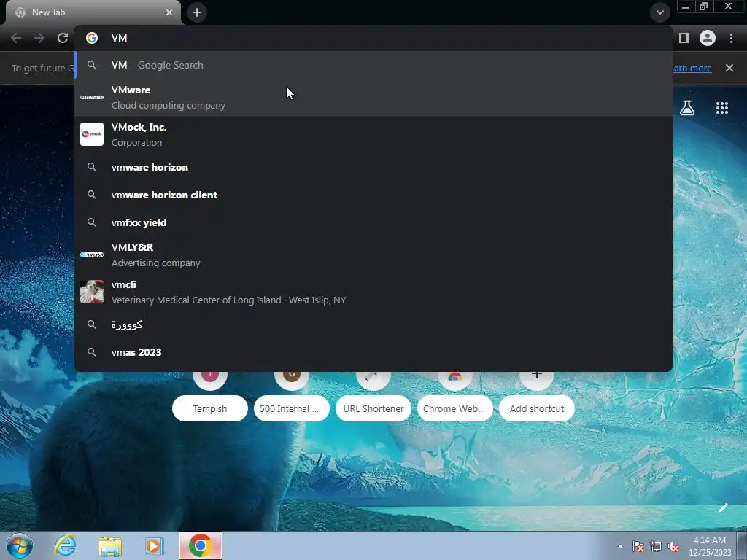Click the VMware logo thumbnail
The image size is (747, 560).
point(92,97)
